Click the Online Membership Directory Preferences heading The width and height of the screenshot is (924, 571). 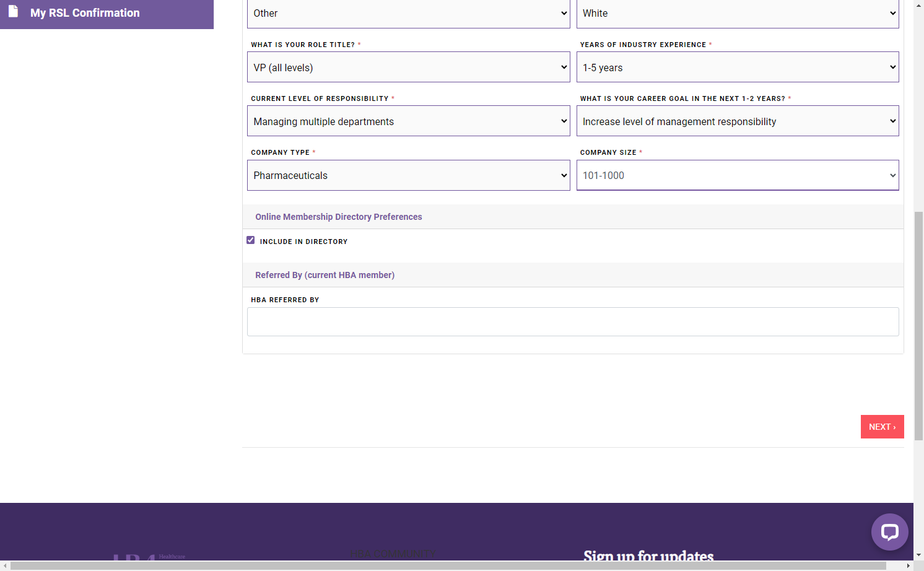(339, 217)
